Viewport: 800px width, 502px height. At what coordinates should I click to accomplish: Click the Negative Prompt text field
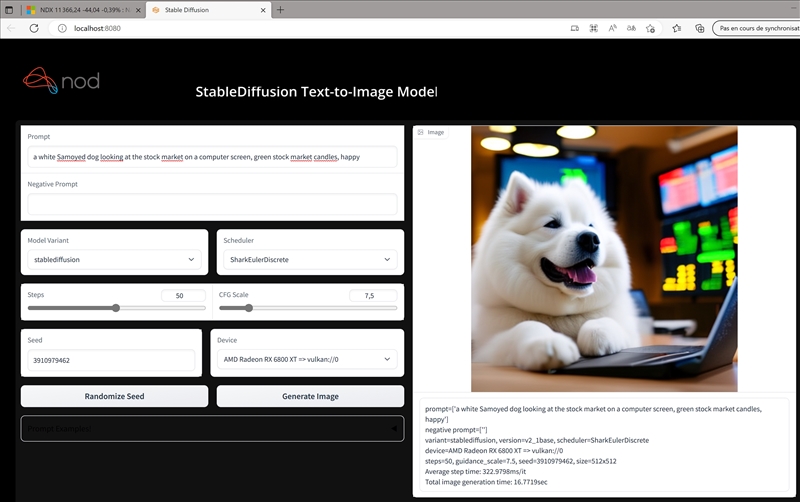click(212, 204)
